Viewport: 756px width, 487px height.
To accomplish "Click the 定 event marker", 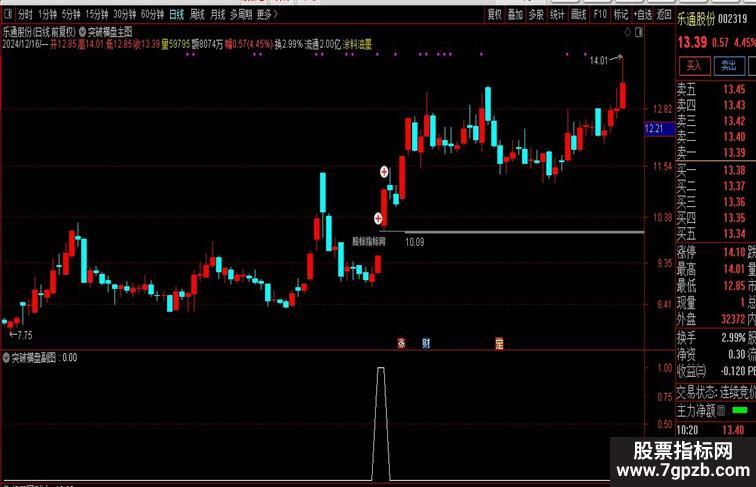I will point(499,343).
